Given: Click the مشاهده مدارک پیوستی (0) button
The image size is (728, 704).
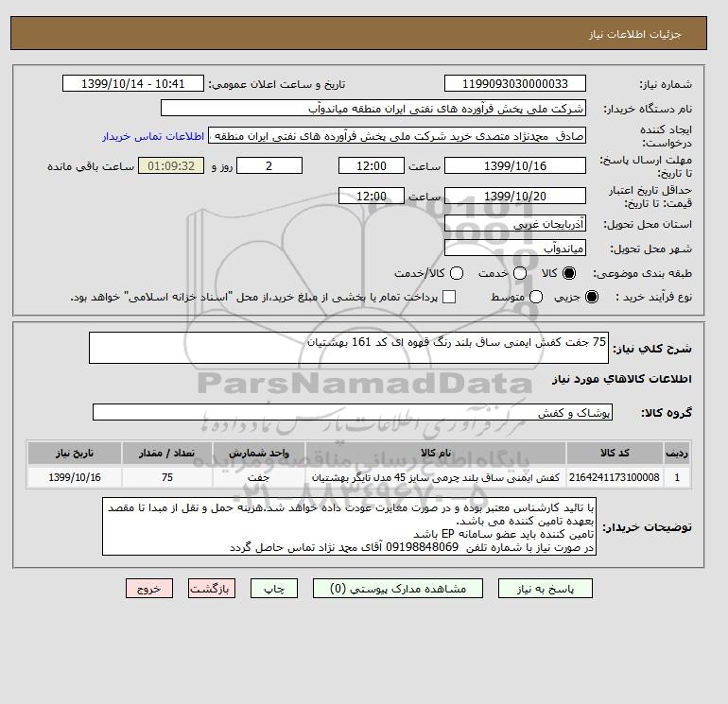Looking at the screenshot, I should point(398,589).
